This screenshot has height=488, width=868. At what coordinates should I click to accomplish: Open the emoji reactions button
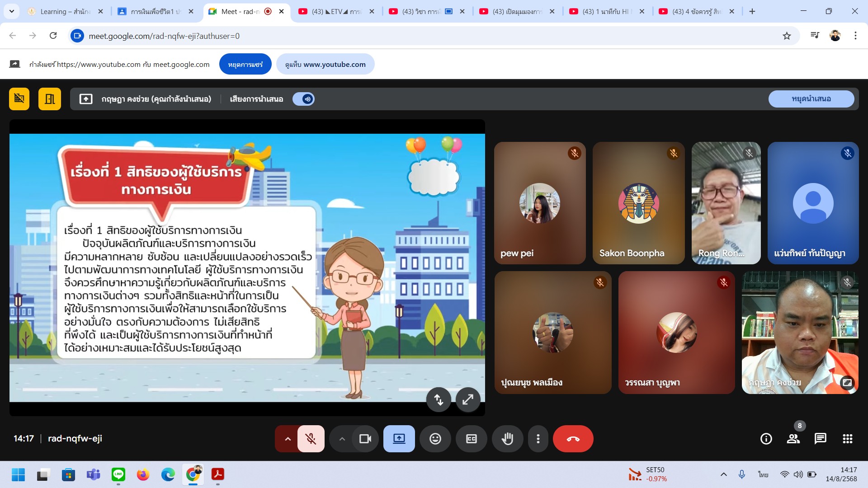tap(435, 439)
